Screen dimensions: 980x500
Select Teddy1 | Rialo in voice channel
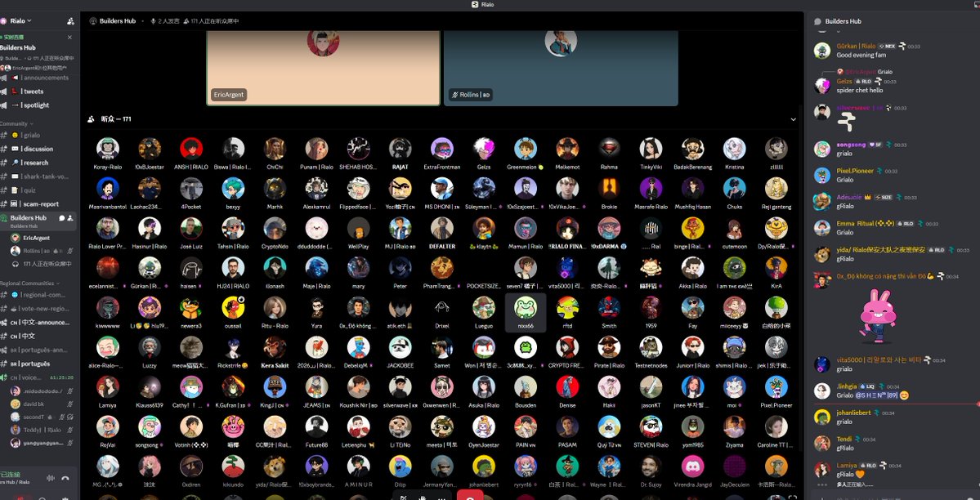41,430
